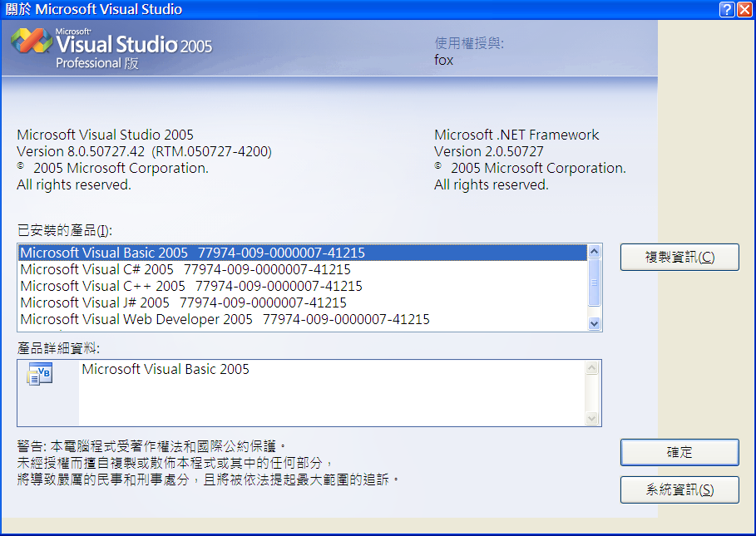Select Microsoft Visual Basic 2005 in list

(303, 253)
